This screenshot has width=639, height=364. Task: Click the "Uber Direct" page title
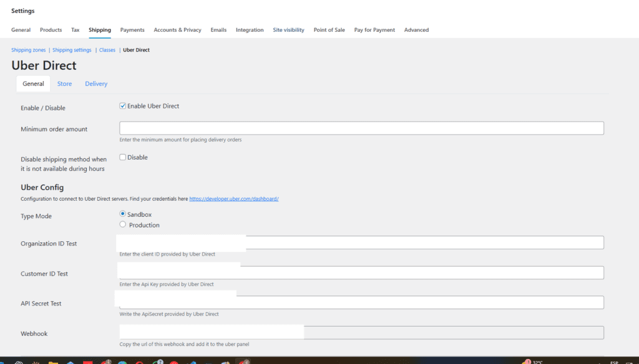point(44,65)
